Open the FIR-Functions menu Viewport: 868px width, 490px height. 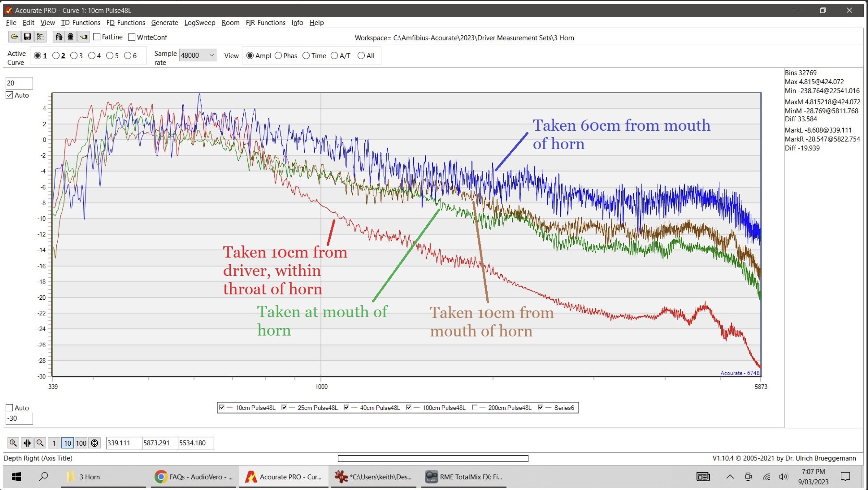[265, 23]
